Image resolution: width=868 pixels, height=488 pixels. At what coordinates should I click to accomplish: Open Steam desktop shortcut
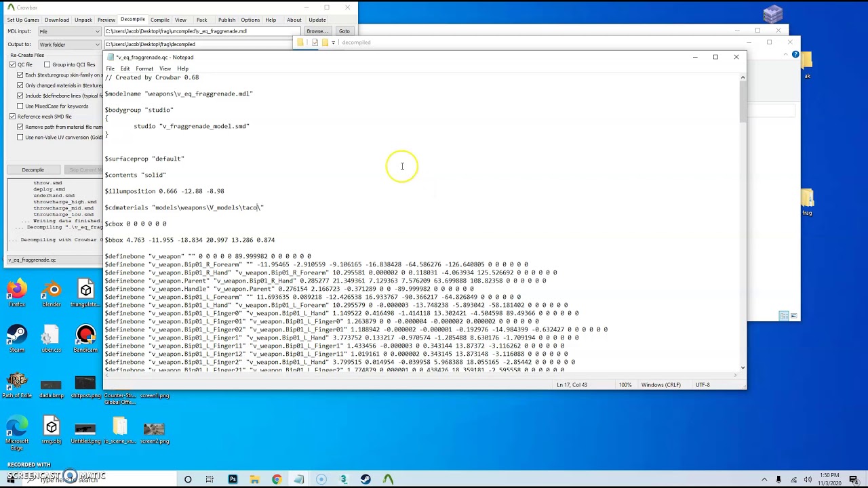[x=17, y=339]
